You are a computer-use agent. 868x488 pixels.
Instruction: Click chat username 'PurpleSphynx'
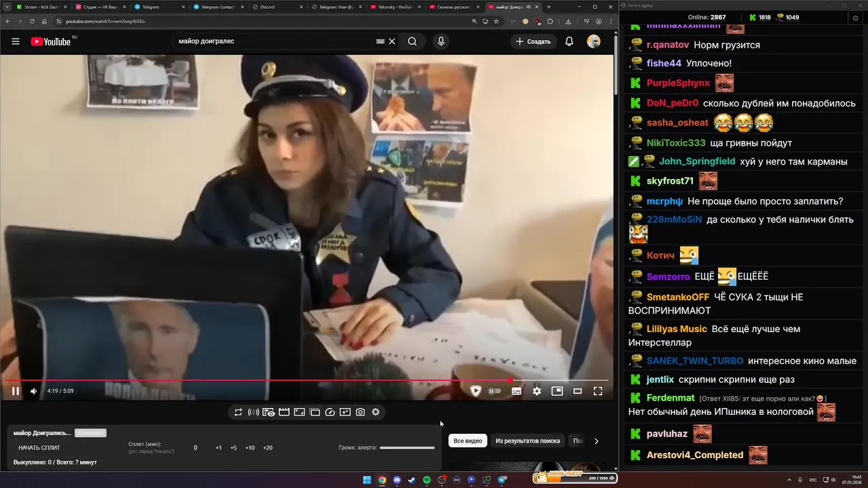678,83
